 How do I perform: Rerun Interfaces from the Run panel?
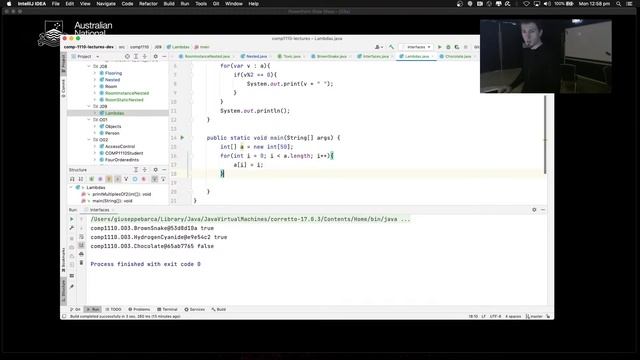[x=72, y=219]
